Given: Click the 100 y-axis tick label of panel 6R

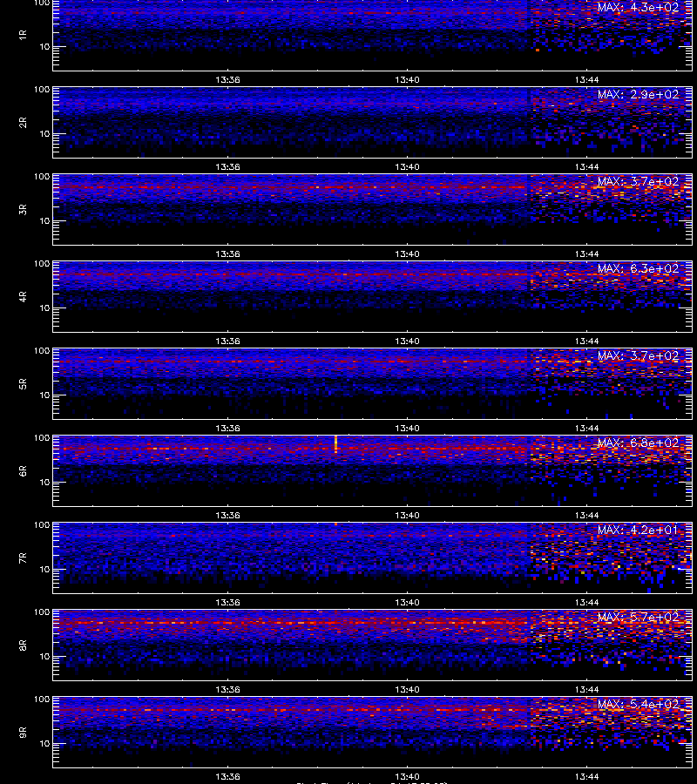Looking at the screenshot, I should [42, 438].
